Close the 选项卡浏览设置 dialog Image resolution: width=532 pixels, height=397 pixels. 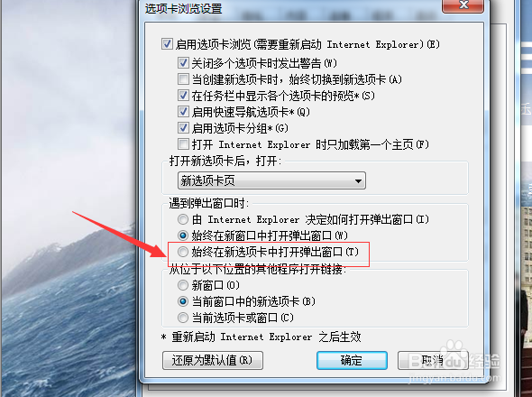coord(463,5)
